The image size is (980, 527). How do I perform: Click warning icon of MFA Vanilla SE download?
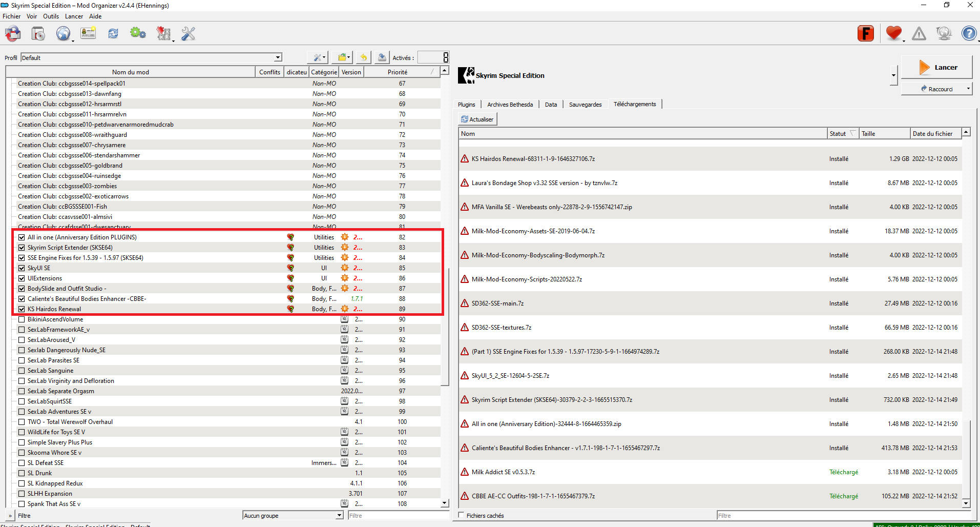click(x=465, y=207)
